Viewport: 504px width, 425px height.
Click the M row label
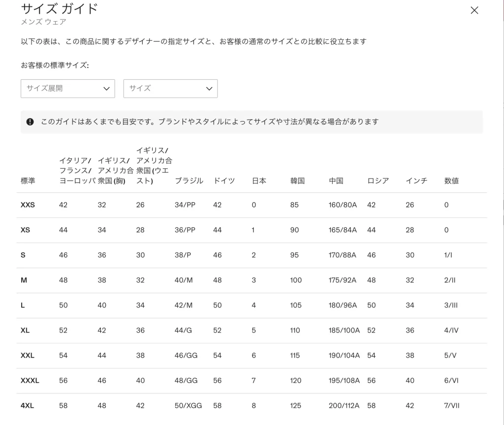(24, 280)
